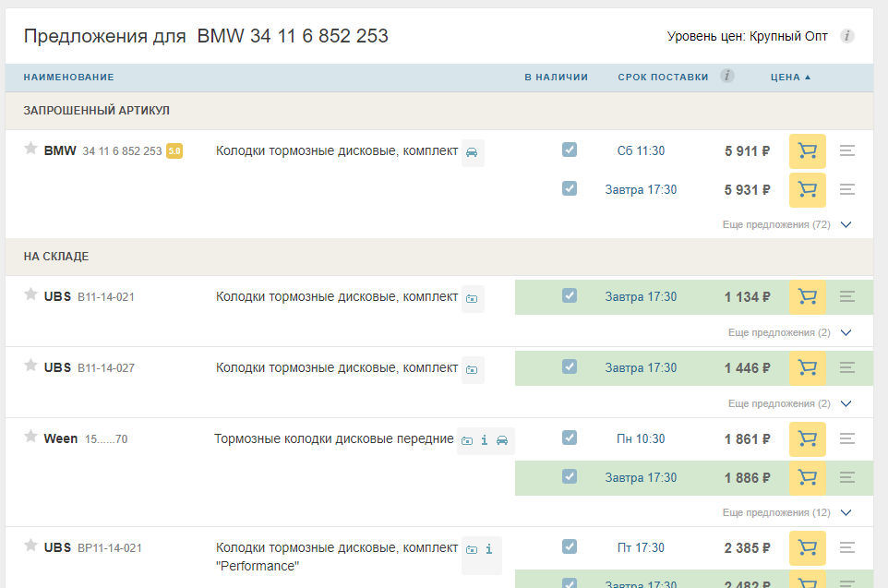Expand 'Еще предложения (12)' for Ween

786,512
